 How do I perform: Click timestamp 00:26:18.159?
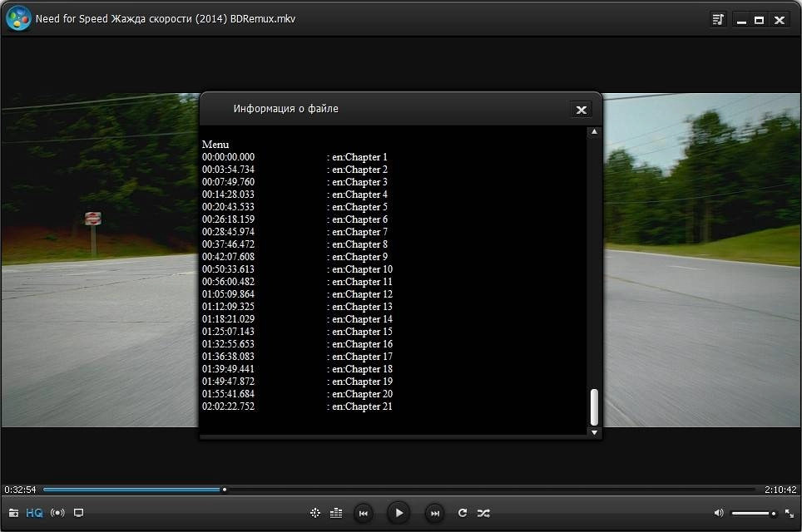pyautogui.click(x=228, y=219)
